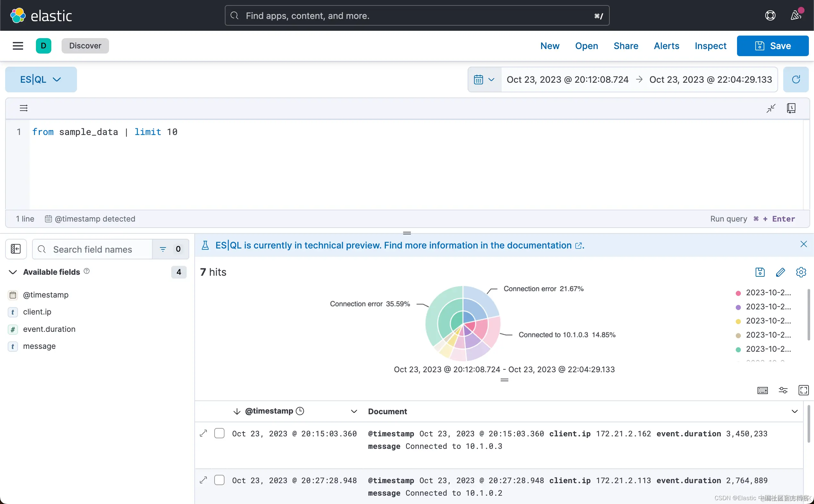814x504 pixels.
Task: Toggle word wrap lines icon in editor
Action: click(x=23, y=108)
